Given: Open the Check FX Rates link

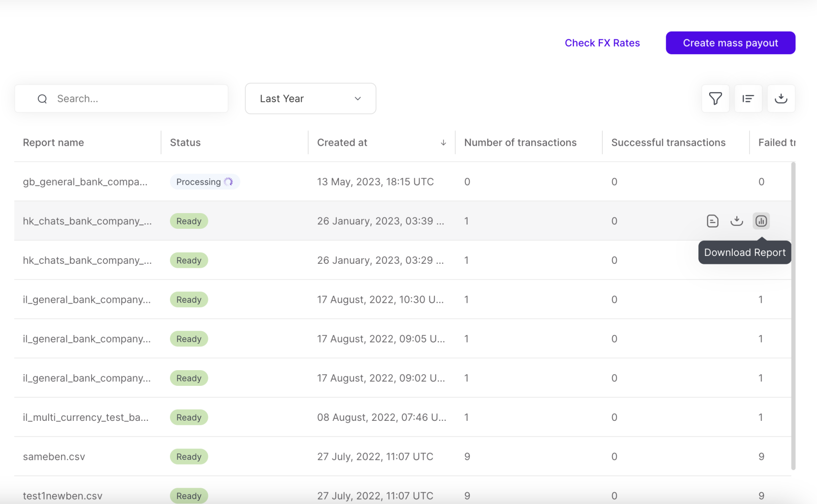Looking at the screenshot, I should 602,43.
